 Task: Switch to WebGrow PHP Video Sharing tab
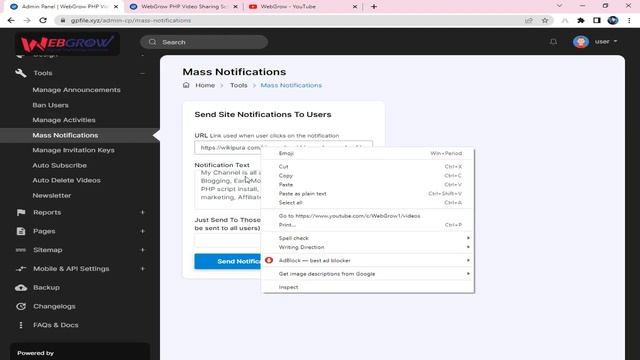(x=184, y=7)
